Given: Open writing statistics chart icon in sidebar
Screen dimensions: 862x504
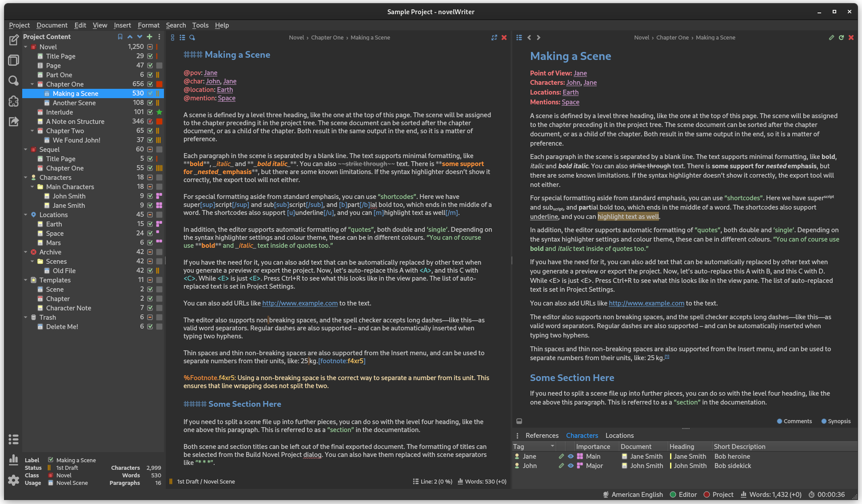Looking at the screenshot, I should point(14,460).
